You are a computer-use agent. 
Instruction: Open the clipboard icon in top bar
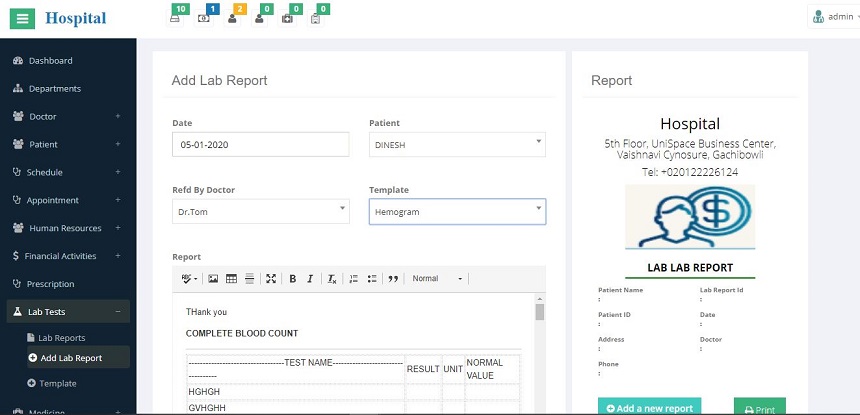pos(315,19)
